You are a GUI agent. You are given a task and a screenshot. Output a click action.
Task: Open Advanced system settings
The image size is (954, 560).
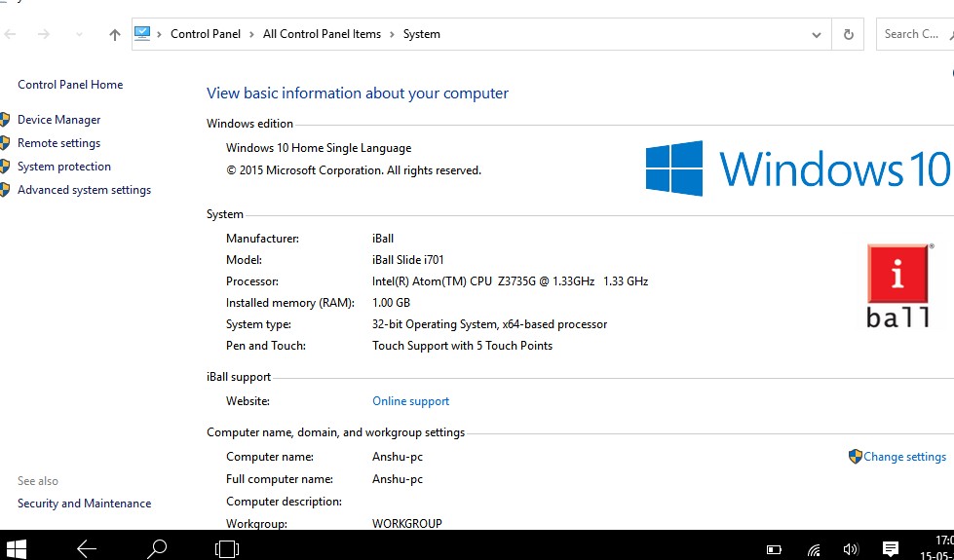point(84,190)
